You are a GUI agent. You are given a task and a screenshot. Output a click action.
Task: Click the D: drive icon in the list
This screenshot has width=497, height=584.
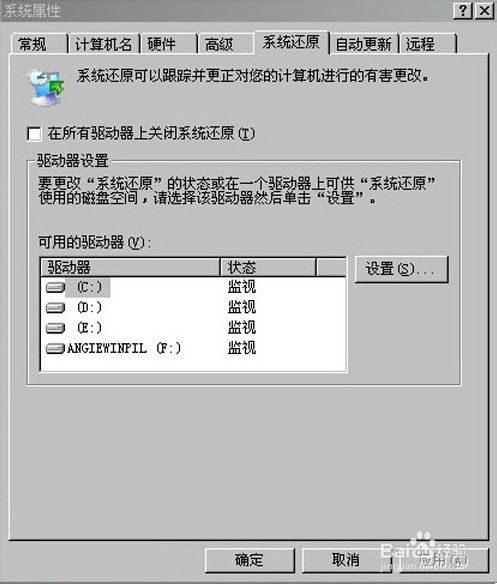(55, 308)
